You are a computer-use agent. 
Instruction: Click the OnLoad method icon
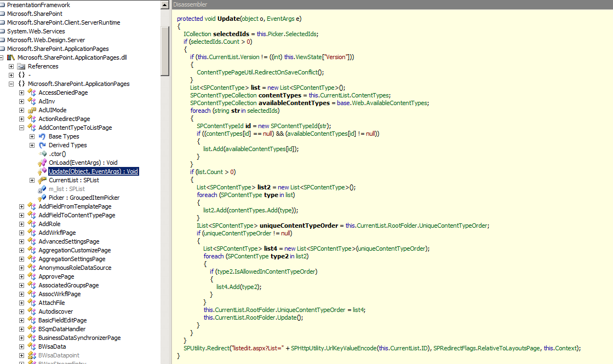[42, 163]
